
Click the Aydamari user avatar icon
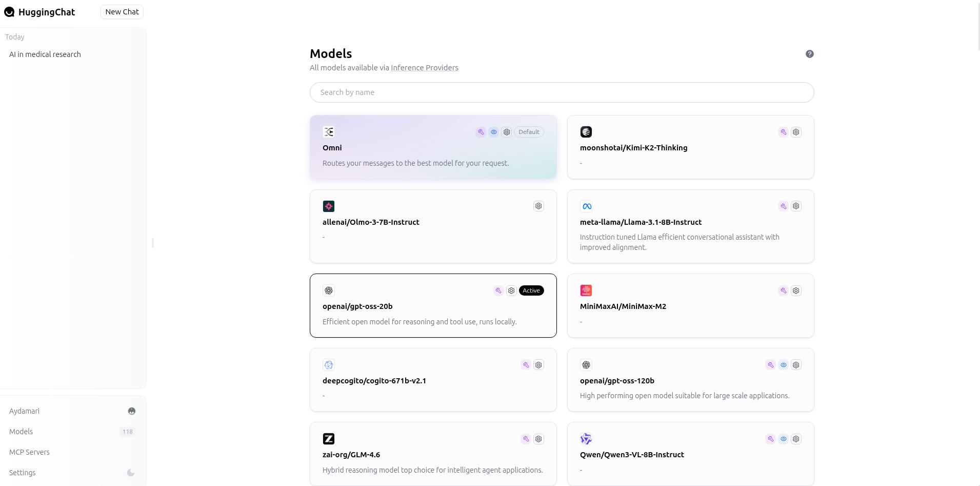pyautogui.click(x=132, y=411)
